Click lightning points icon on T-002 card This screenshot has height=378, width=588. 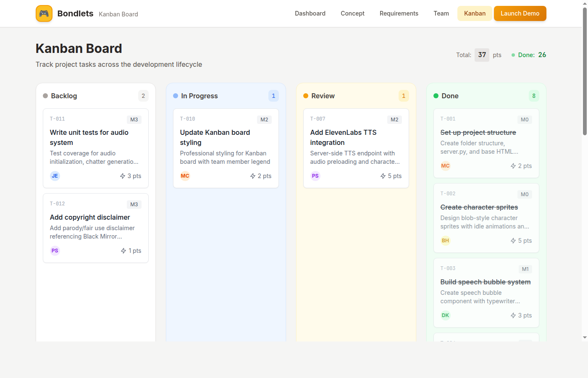tap(513, 241)
